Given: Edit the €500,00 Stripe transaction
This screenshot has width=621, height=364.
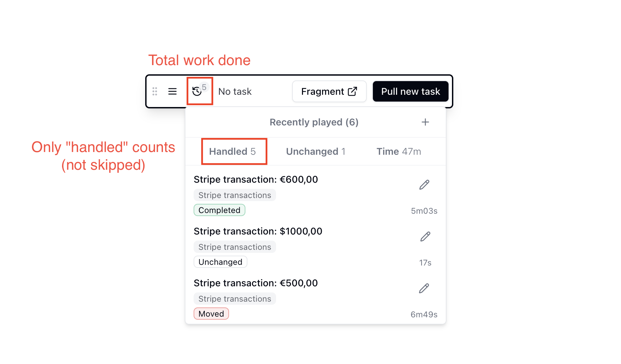Looking at the screenshot, I should [x=424, y=288].
